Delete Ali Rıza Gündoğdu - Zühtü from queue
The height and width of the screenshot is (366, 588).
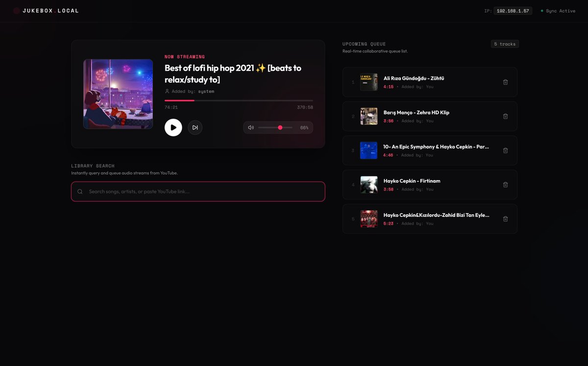(505, 82)
